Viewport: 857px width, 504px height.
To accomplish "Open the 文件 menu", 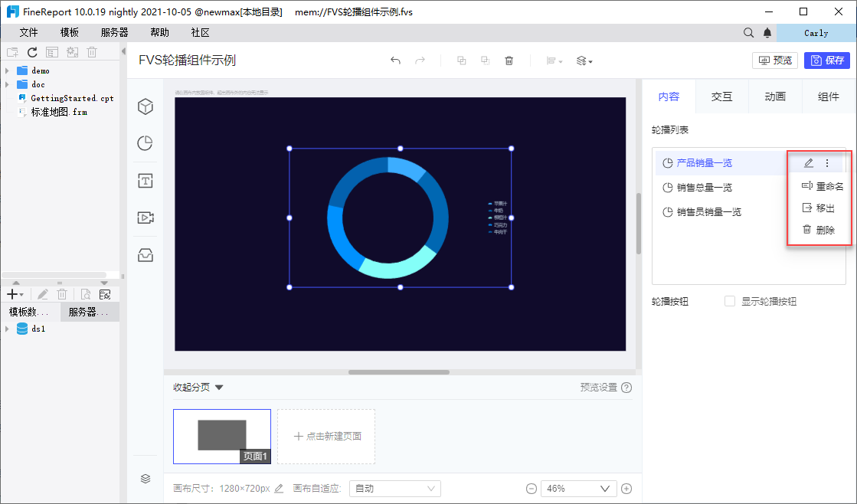I will tap(28, 33).
